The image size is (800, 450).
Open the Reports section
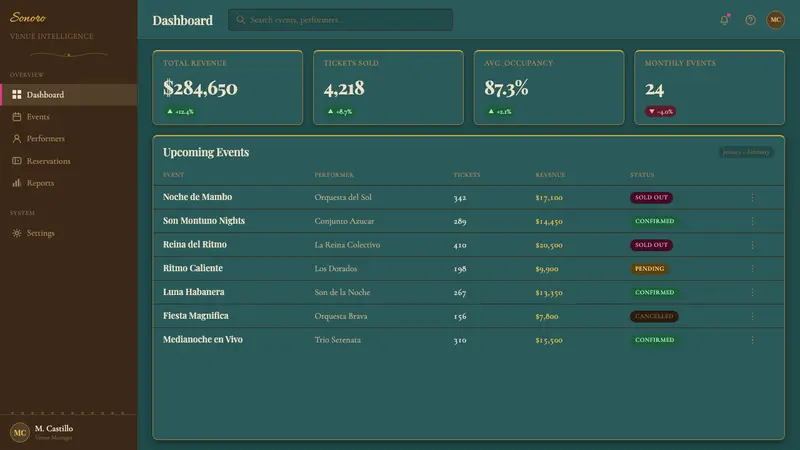69,183
